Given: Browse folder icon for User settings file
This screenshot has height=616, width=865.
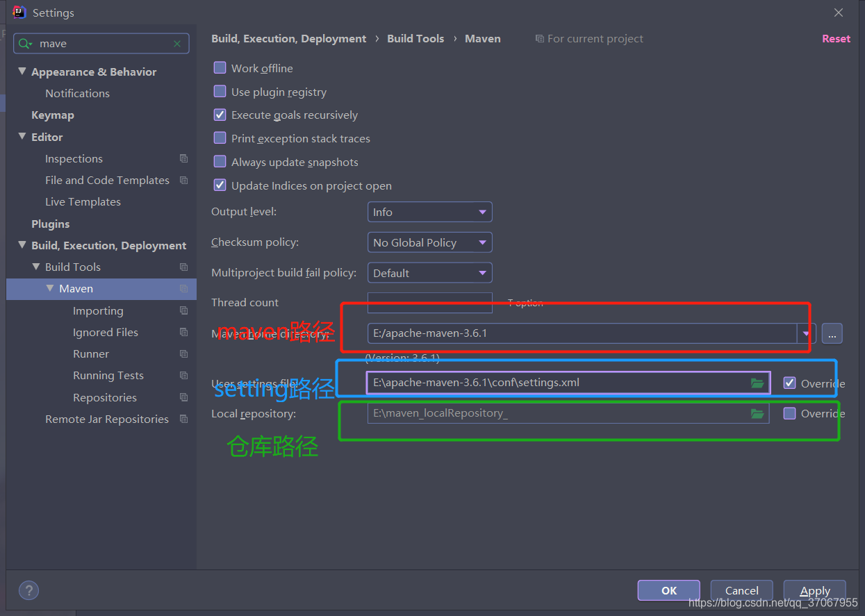Looking at the screenshot, I should tap(757, 383).
